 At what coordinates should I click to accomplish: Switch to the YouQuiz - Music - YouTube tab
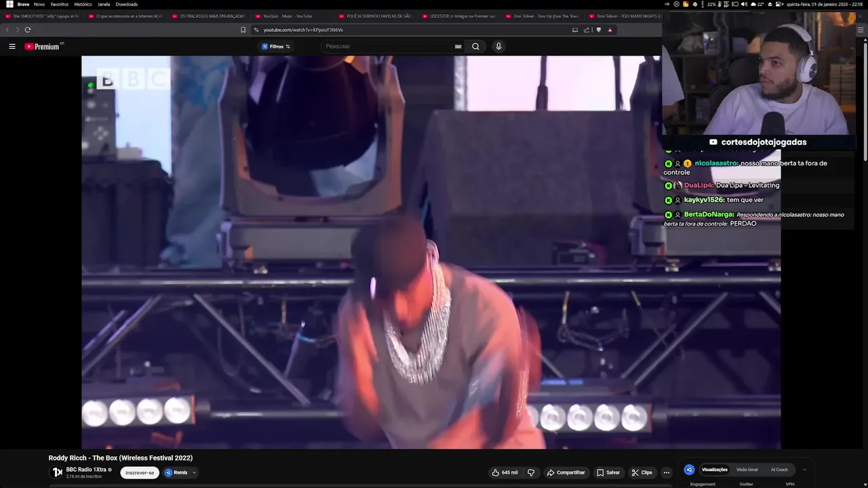292,16
